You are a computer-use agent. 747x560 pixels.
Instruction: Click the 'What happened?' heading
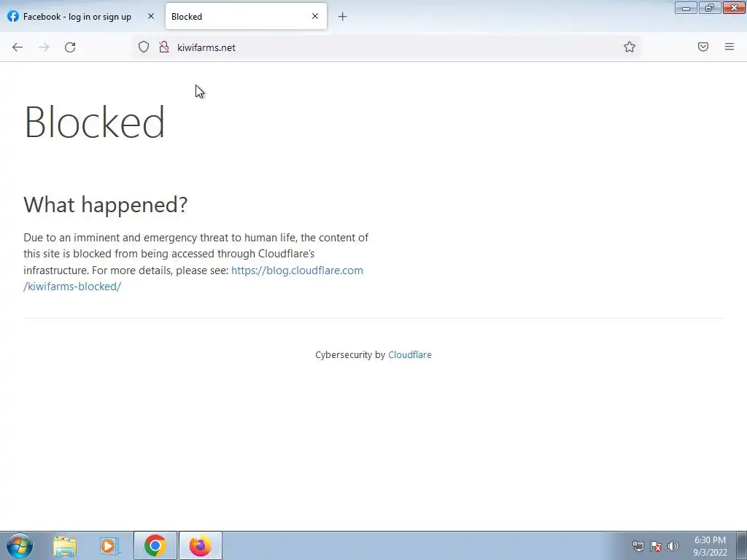click(105, 205)
